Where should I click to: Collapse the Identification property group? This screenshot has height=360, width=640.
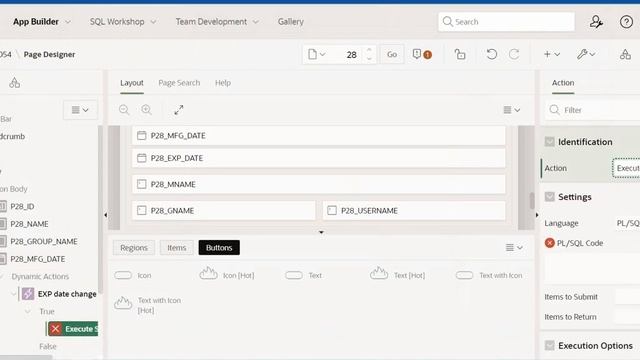(549, 142)
